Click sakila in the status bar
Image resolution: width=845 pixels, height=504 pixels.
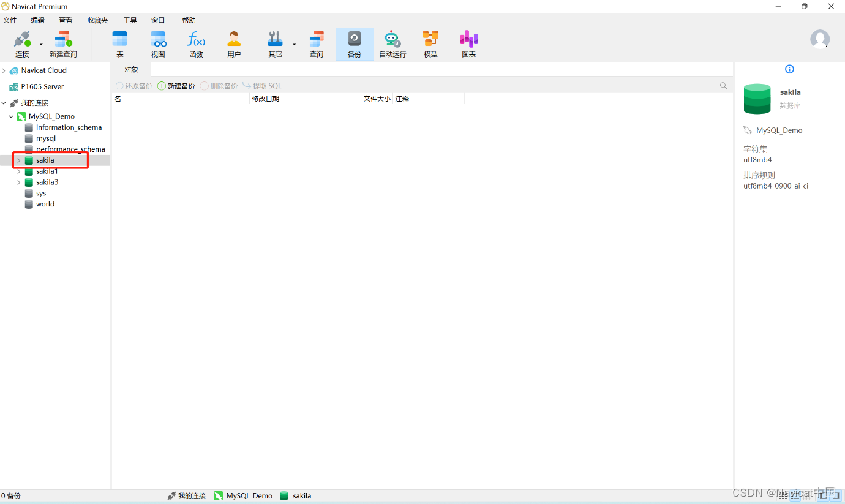coord(296,496)
